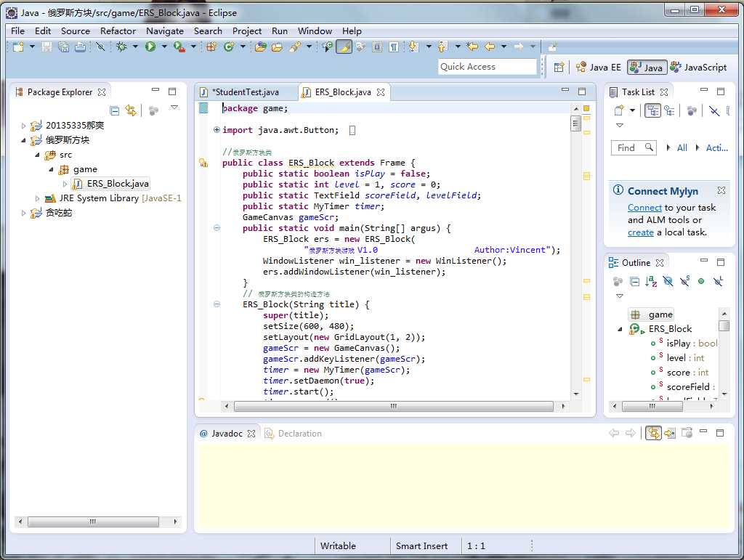Toggle Scheduled view in Task List

point(669,110)
